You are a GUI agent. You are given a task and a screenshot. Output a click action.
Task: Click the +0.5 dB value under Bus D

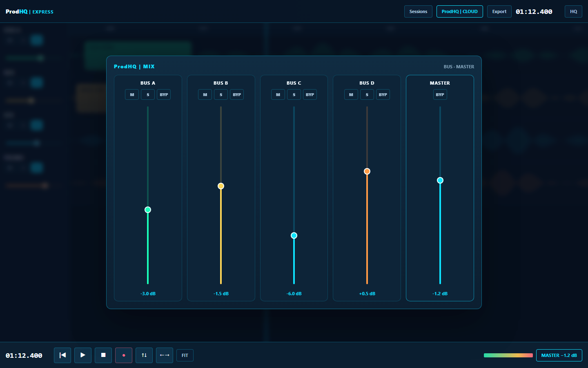click(x=367, y=294)
